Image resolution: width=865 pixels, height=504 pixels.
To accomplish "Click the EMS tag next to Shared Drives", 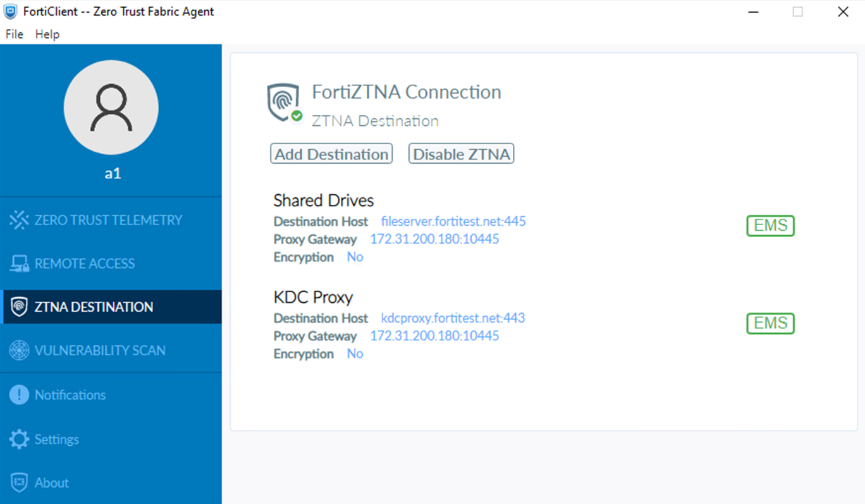I will pyautogui.click(x=770, y=225).
